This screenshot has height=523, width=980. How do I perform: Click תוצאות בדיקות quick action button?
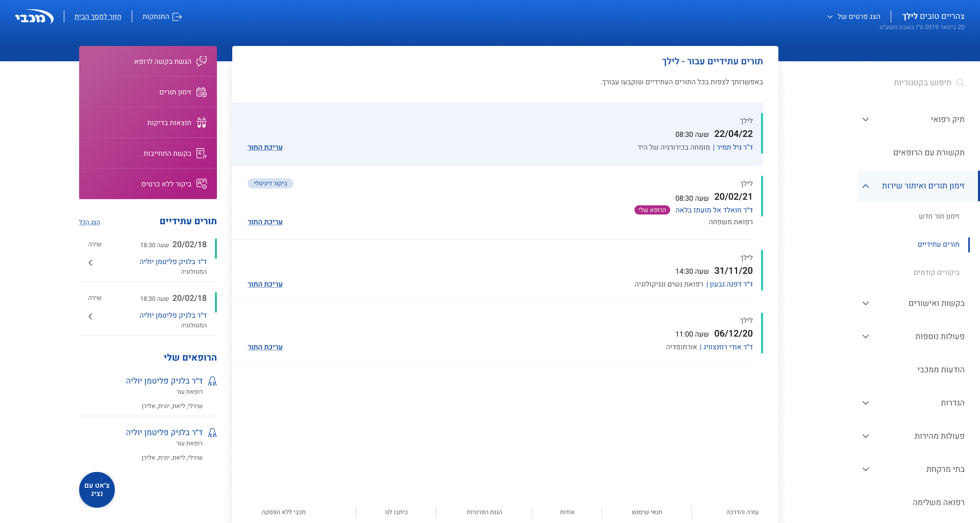click(148, 123)
